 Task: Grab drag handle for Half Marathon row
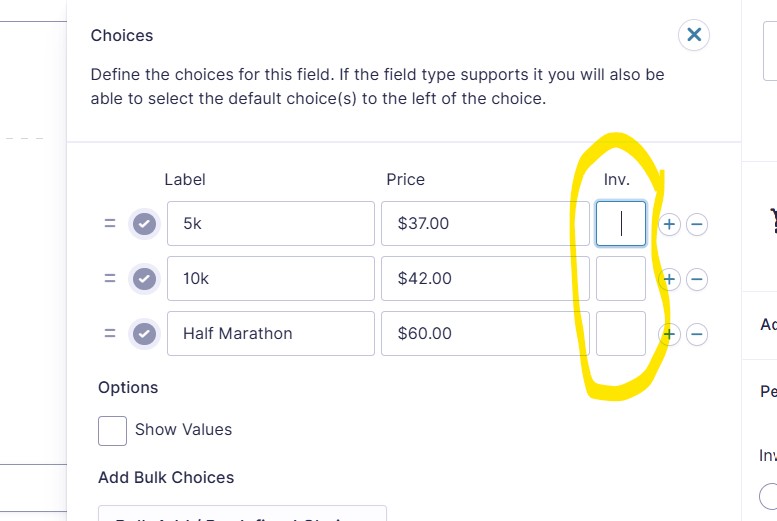tap(110, 334)
